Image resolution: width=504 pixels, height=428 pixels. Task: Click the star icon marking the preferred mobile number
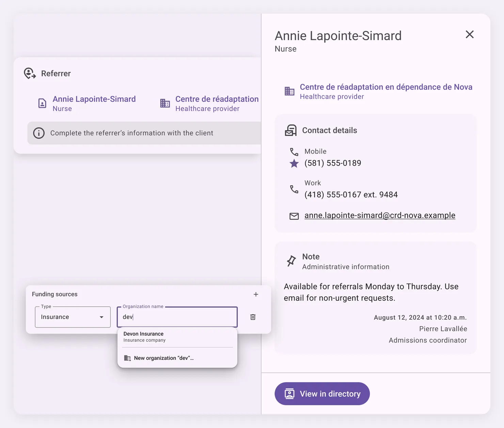coord(294,164)
